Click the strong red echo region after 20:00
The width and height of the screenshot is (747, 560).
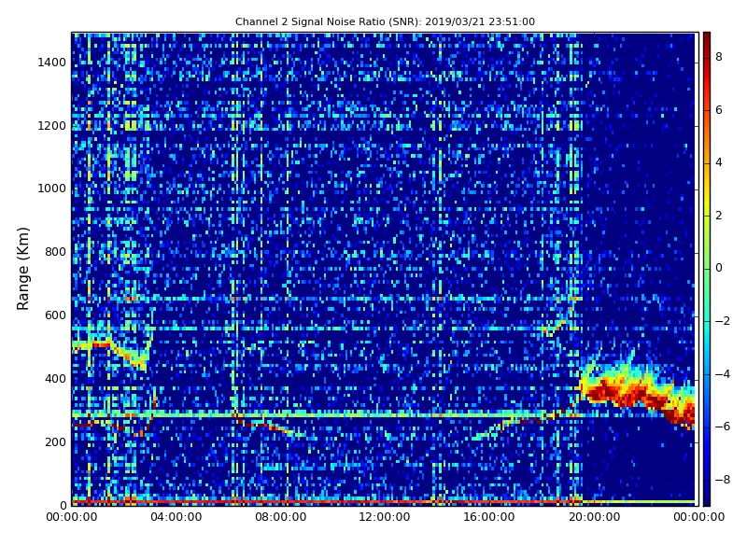[639, 393]
